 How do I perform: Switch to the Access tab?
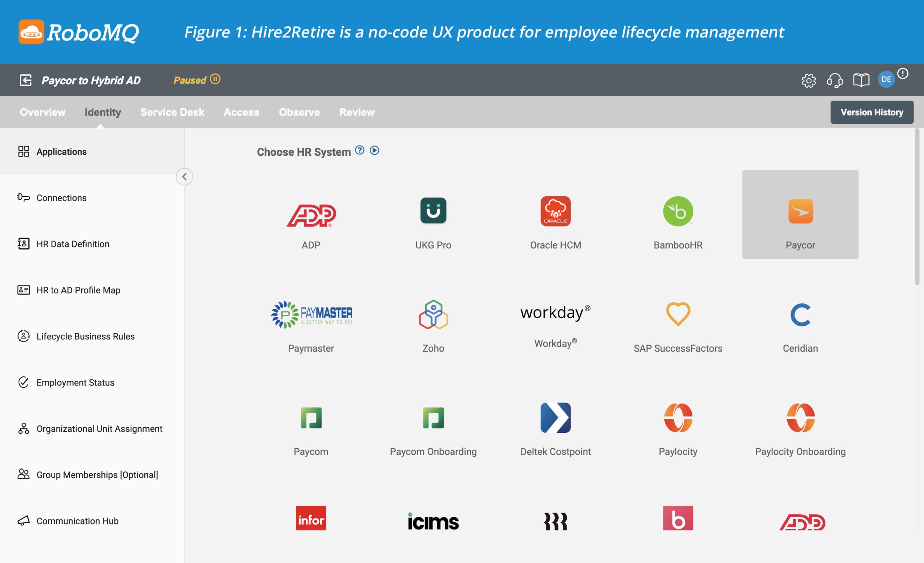click(x=241, y=112)
